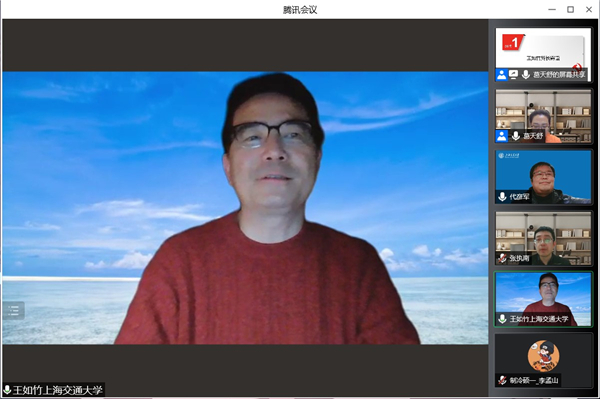Image resolution: width=600 pixels, height=399 pixels.
Task: Select the second participant's bookshelf video tile
Action: coord(543,116)
